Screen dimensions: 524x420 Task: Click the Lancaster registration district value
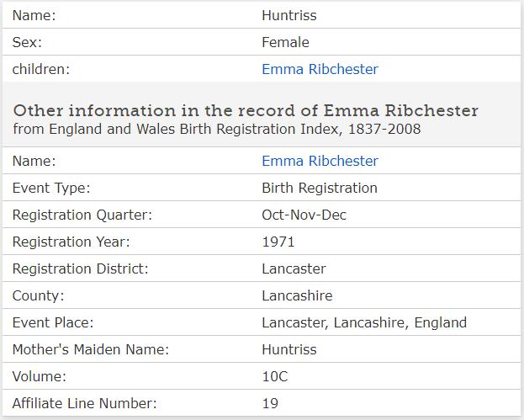294,268
